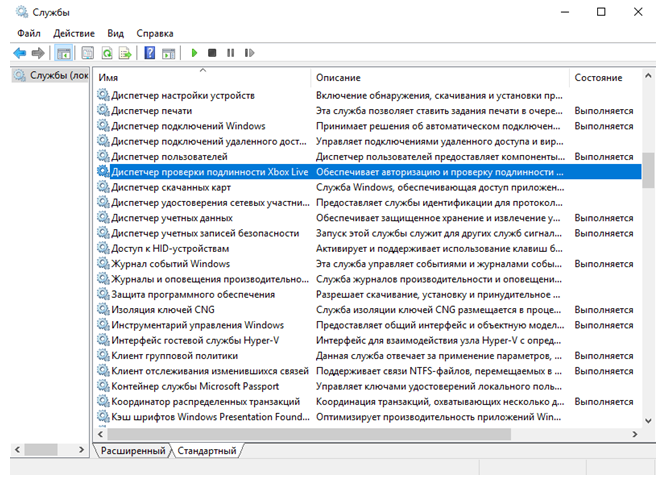The height and width of the screenshot is (481, 662).
Task: Click the Службы window title icon
Action: click(x=22, y=12)
